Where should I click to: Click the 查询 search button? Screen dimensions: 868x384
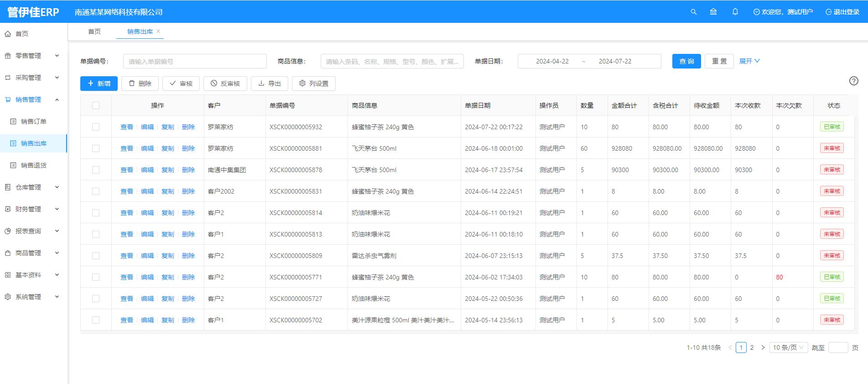(686, 61)
